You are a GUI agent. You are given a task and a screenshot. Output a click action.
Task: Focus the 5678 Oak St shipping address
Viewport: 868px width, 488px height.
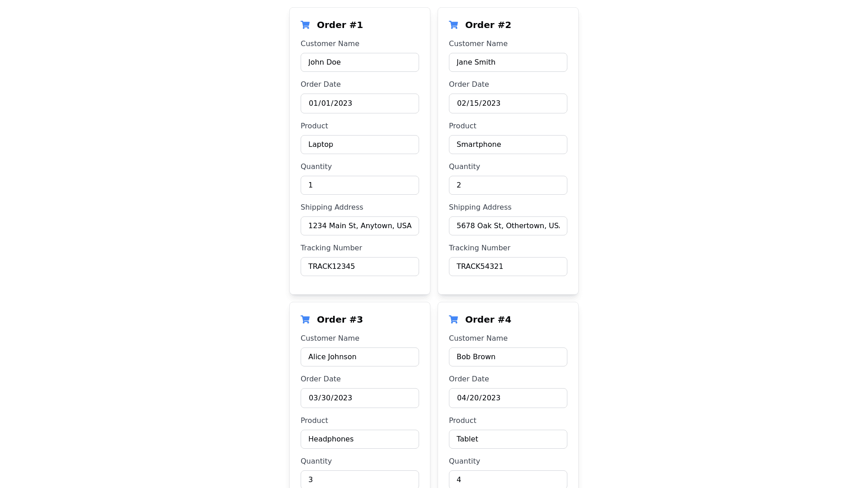tap(508, 226)
